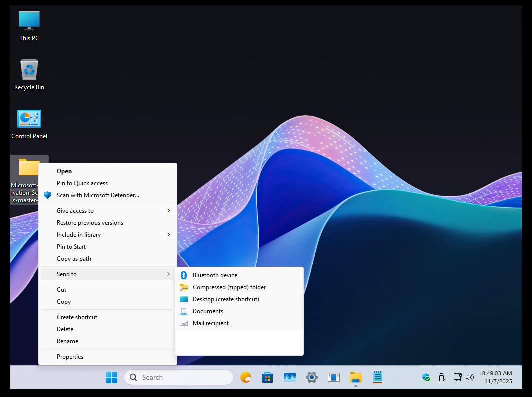Screen dimensions: 532x397
Task: Open Settings gear icon on taskbar
Action: 311,377
